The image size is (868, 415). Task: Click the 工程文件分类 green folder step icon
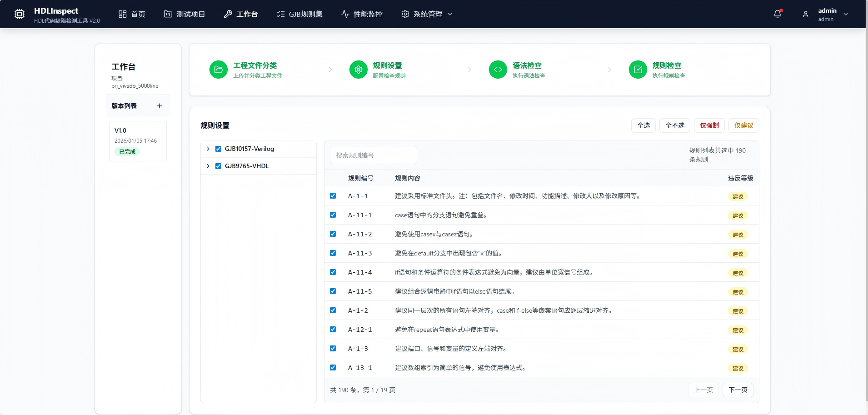tap(218, 70)
